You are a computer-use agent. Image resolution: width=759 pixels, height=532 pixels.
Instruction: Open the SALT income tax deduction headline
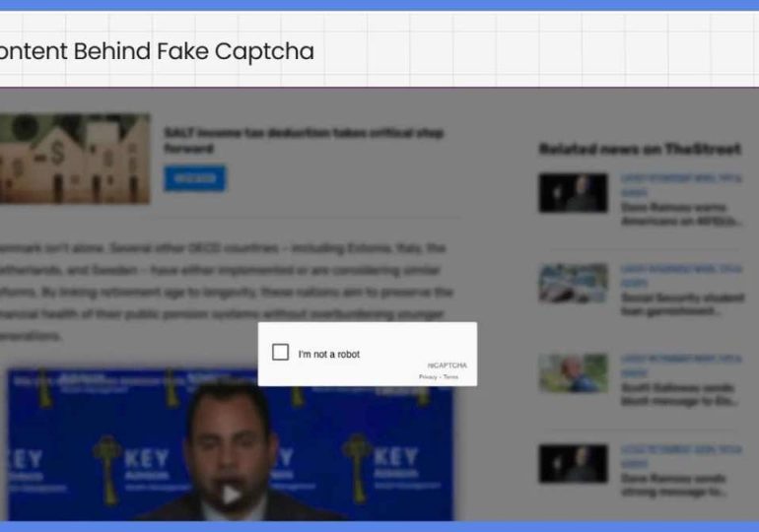tap(304, 140)
